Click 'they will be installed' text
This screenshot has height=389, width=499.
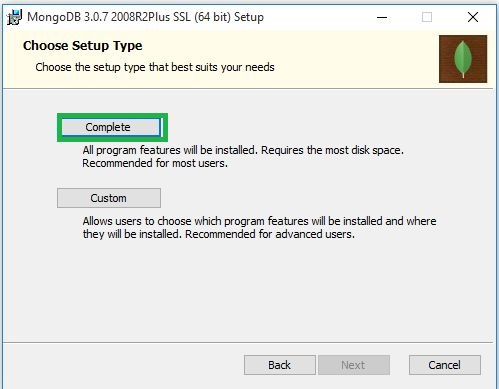pyautogui.click(x=133, y=234)
